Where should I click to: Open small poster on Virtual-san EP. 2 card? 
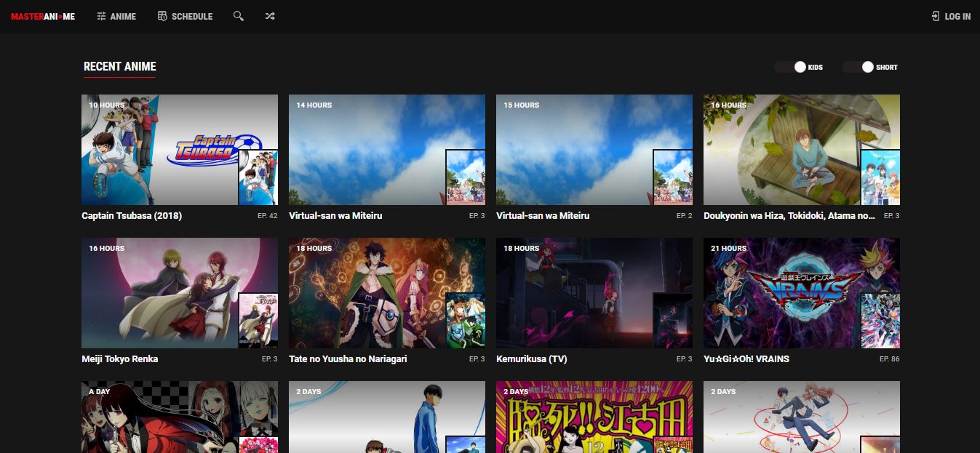pos(673,177)
